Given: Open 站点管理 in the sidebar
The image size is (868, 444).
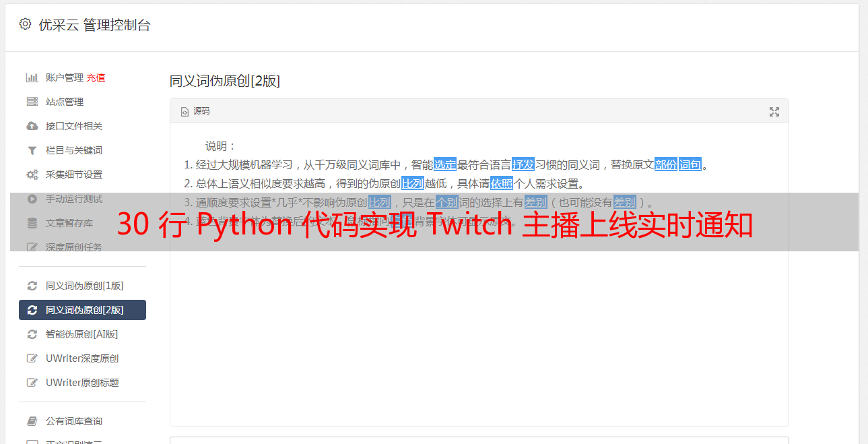Looking at the screenshot, I should point(65,102).
